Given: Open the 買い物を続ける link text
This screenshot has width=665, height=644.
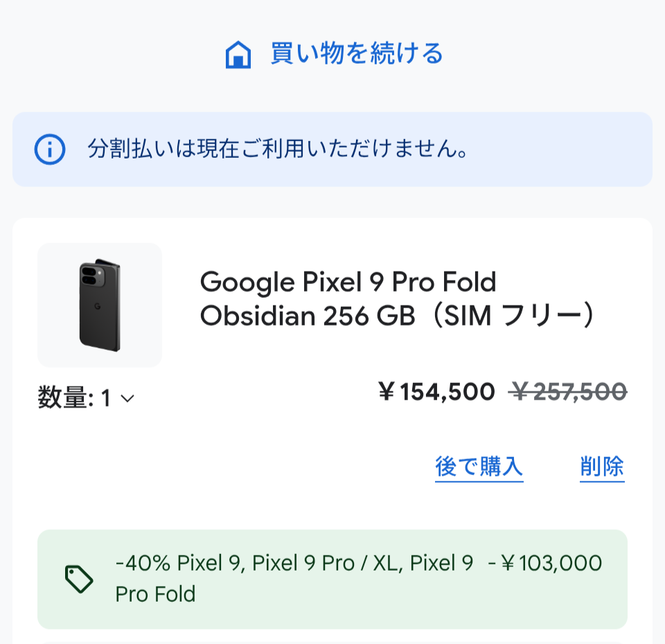Looking at the screenshot, I should point(356,53).
